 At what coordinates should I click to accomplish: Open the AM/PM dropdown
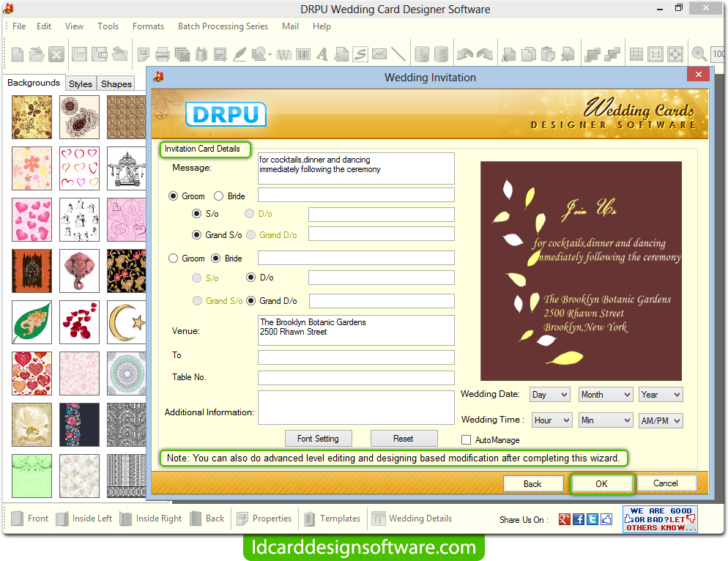point(661,420)
